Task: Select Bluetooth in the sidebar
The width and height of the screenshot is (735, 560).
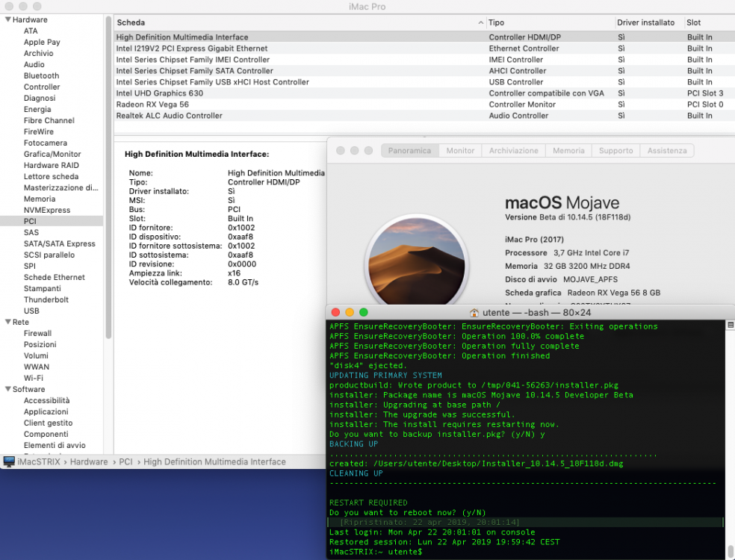Action: 41,75
